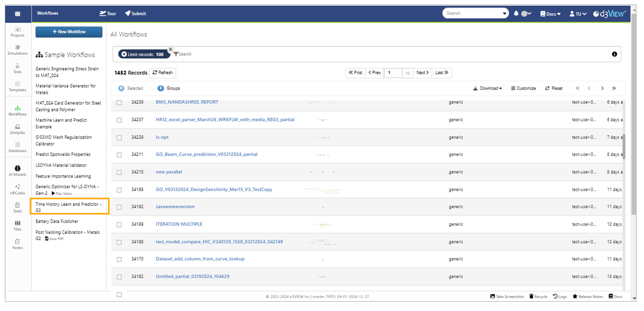Screen dimensions: 644x311
Task: Open the HPCJobs panel
Action: [x=17, y=189]
